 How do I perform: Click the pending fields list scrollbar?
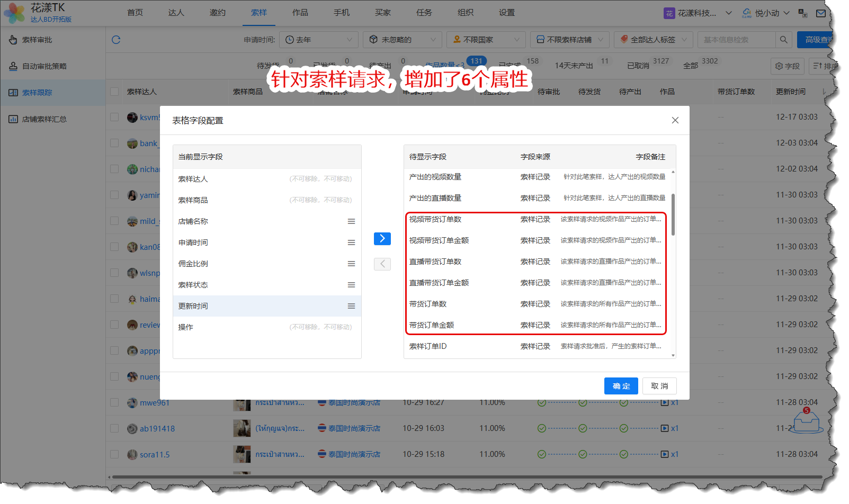tap(673, 214)
